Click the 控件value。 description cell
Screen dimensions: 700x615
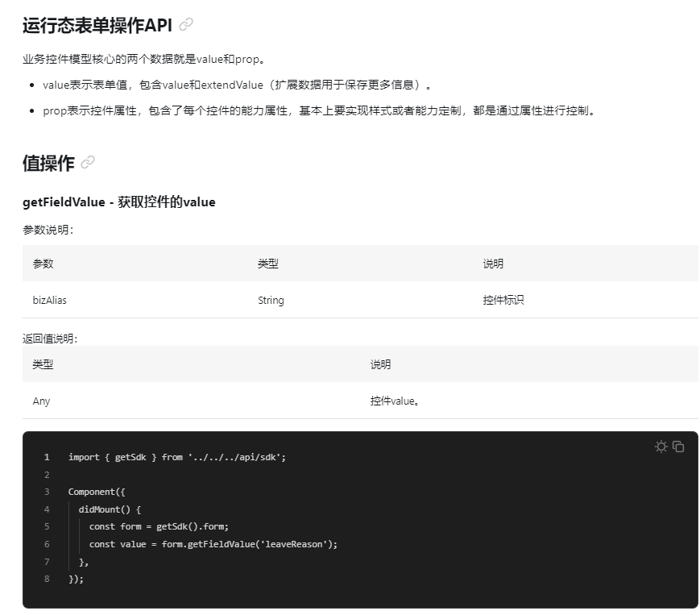click(395, 401)
